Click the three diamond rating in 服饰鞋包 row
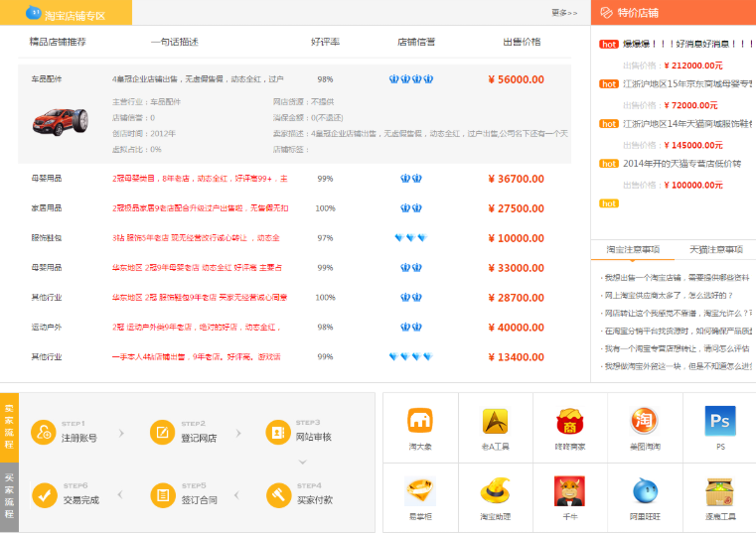756x533 pixels. (x=411, y=237)
